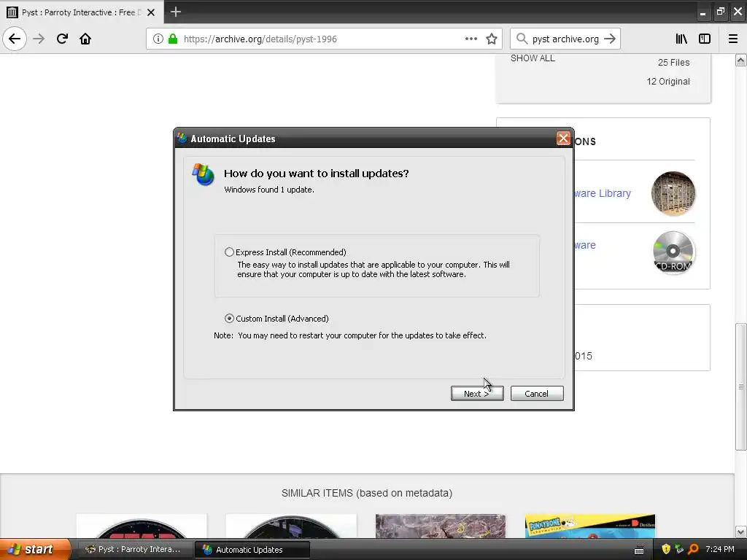Open the browser home page icon
The height and width of the screenshot is (560, 747).
85,39
